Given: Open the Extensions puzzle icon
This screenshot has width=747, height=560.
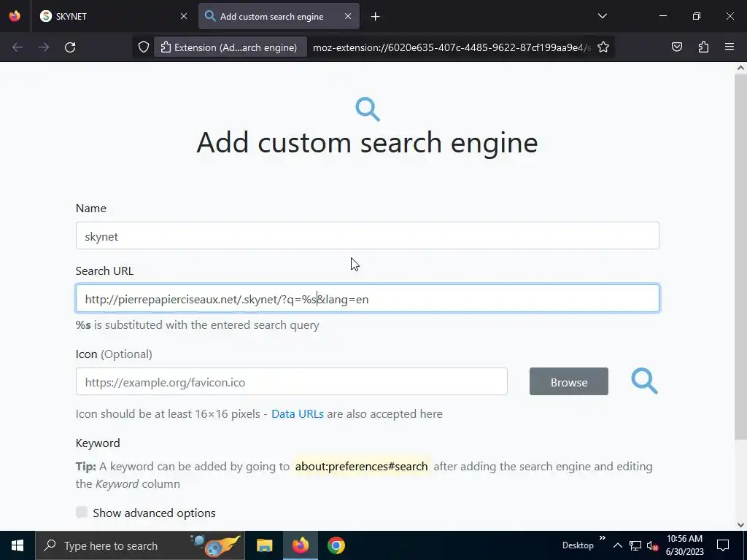Looking at the screenshot, I should (x=703, y=47).
